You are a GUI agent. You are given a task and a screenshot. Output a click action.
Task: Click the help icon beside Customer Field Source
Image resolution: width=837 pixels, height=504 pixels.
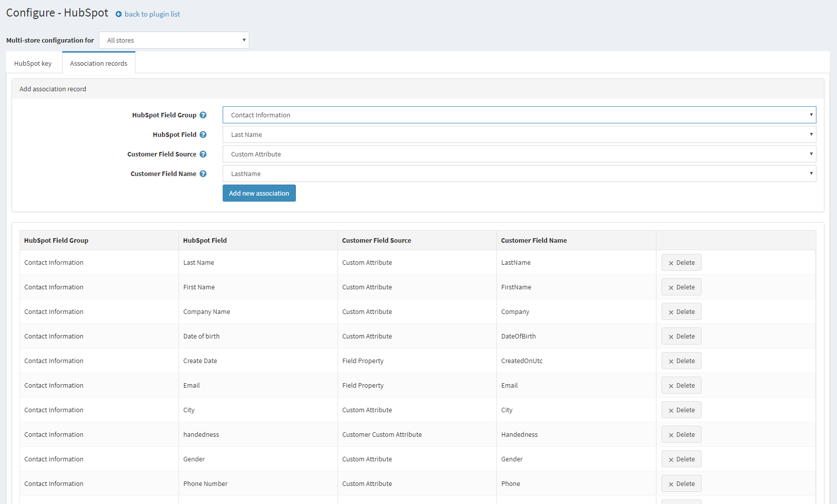203,154
